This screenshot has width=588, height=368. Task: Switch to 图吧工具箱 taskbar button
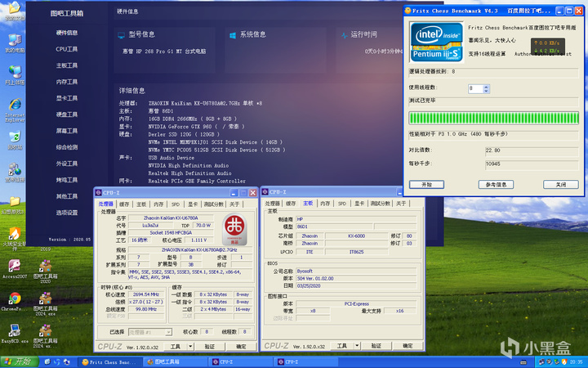coord(175,362)
